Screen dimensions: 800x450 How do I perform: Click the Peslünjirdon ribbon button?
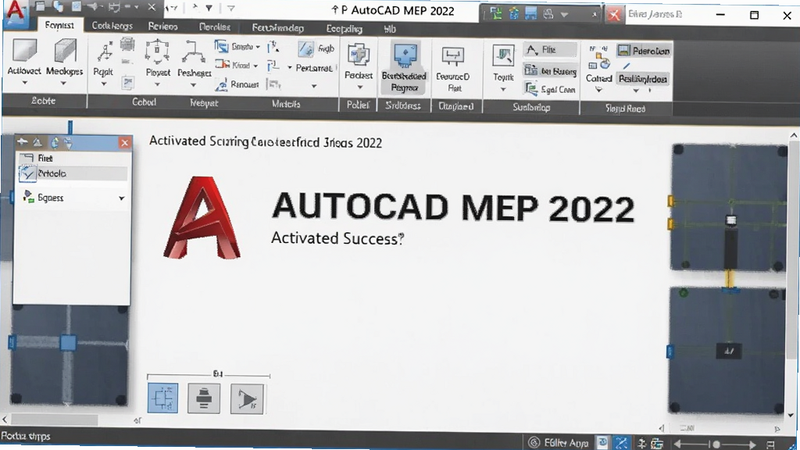(x=643, y=79)
